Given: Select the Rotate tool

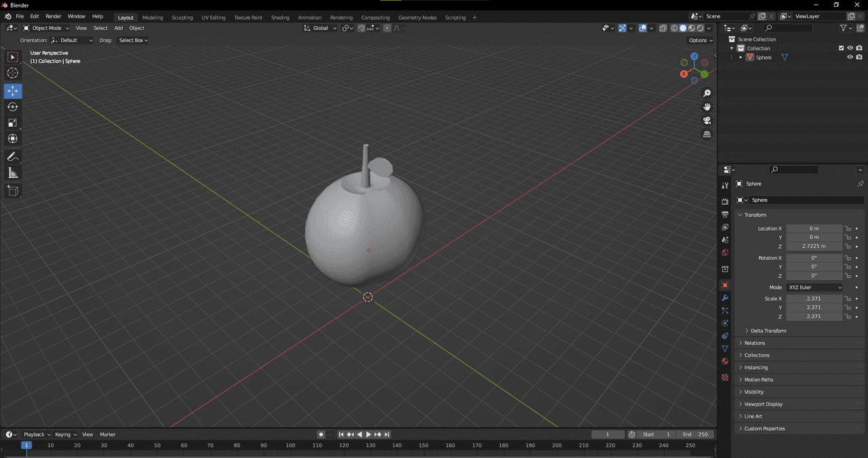Looking at the screenshot, I should 13,107.
